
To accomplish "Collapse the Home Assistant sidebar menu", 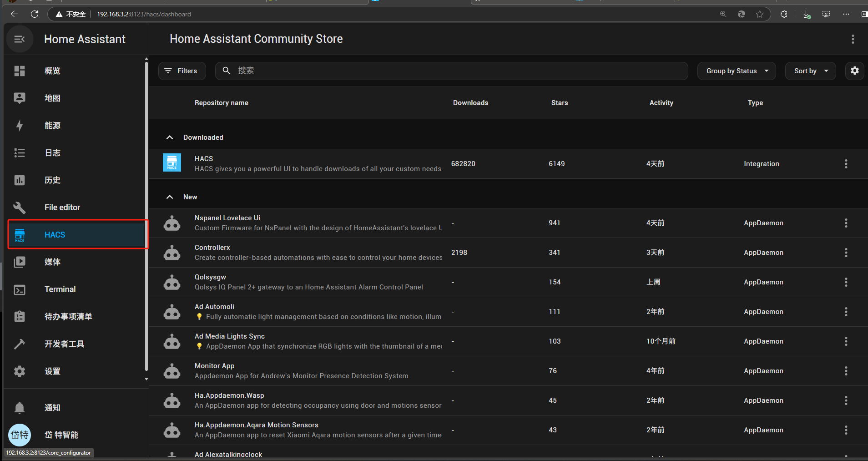I will 20,39.
